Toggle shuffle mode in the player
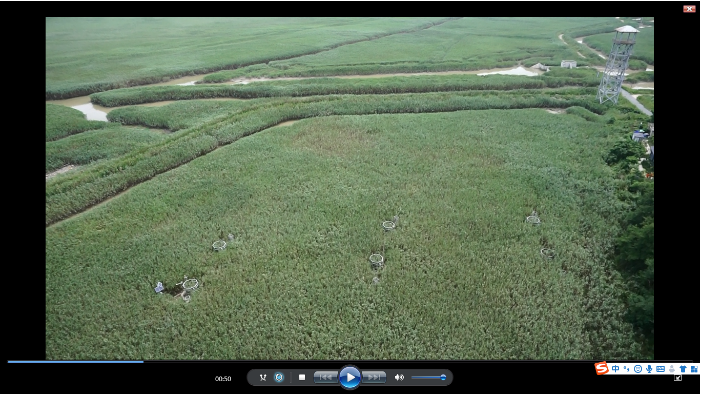Viewport: 701px width, 394px height. click(x=263, y=377)
